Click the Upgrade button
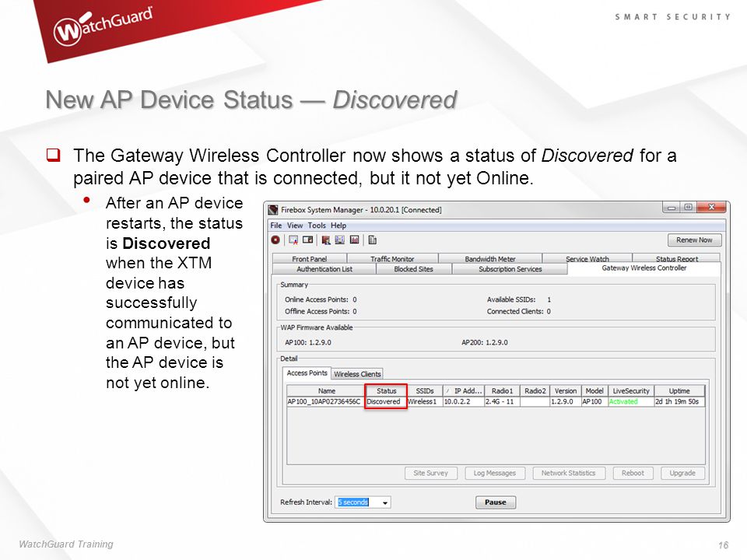The height and width of the screenshot is (560, 747). pos(682,473)
